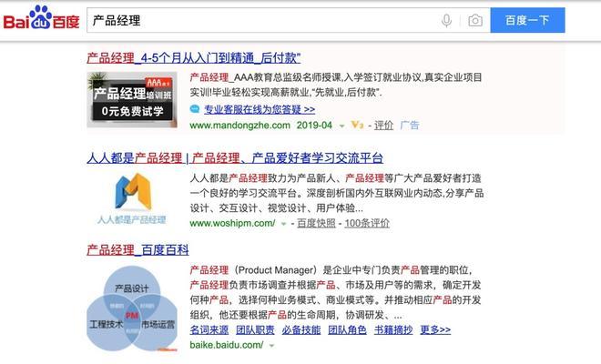Viewport: 601px width, 364px height.
Task: Open the 人人都是产品经理 result title
Action: click(235, 157)
